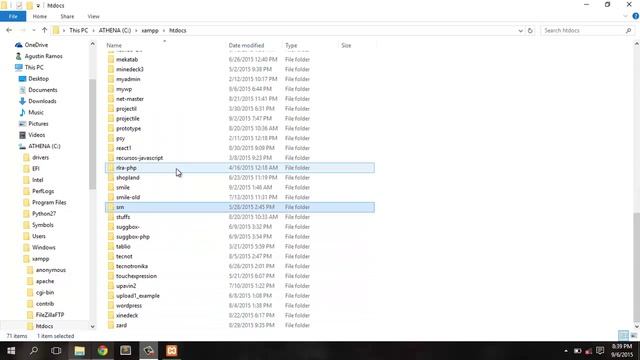The height and width of the screenshot is (360, 640).
Task: Select the xampp folder in tree
Action: pyautogui.click(x=40, y=259)
